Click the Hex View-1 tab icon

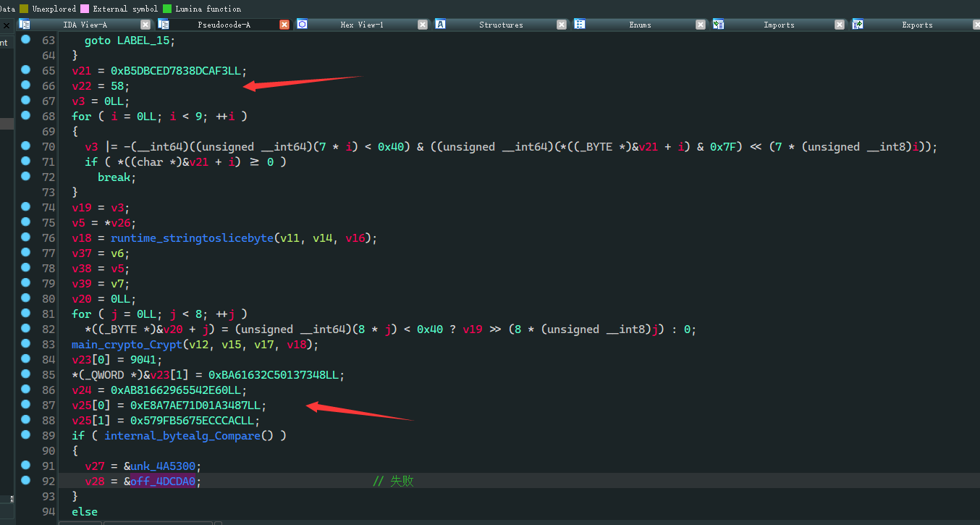[x=303, y=25]
